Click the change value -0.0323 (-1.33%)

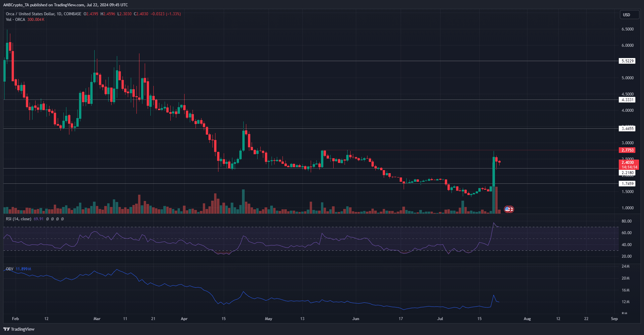click(x=166, y=14)
